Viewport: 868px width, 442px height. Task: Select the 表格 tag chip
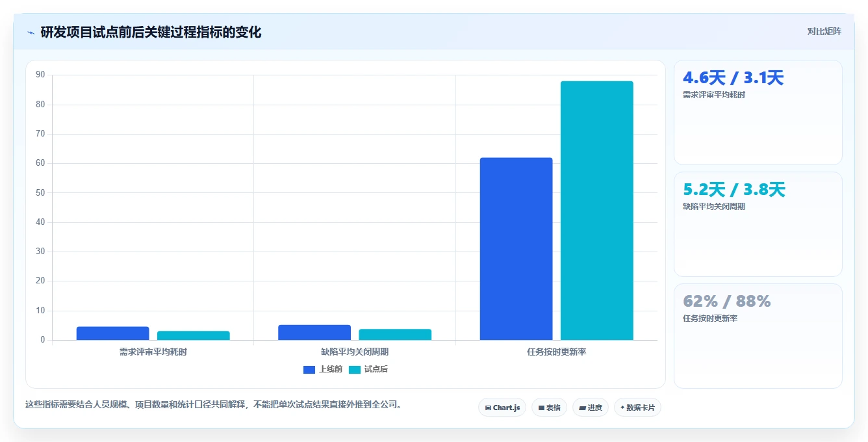(549, 408)
